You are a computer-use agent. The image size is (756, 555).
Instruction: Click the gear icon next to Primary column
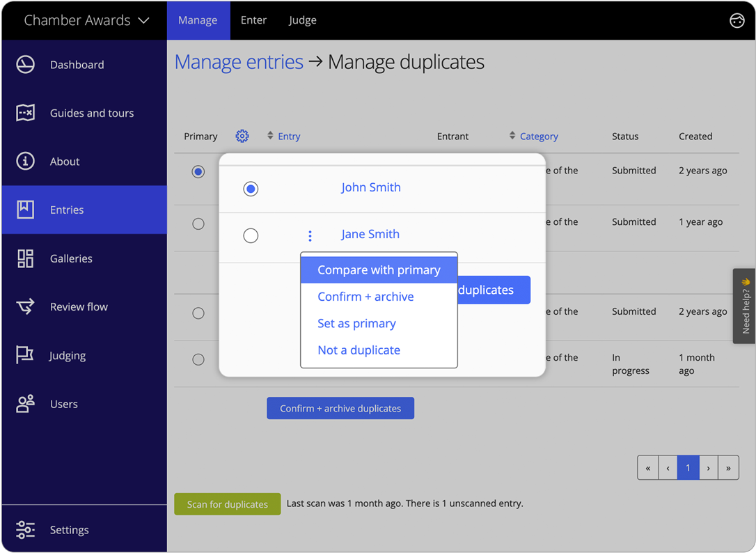coord(242,136)
